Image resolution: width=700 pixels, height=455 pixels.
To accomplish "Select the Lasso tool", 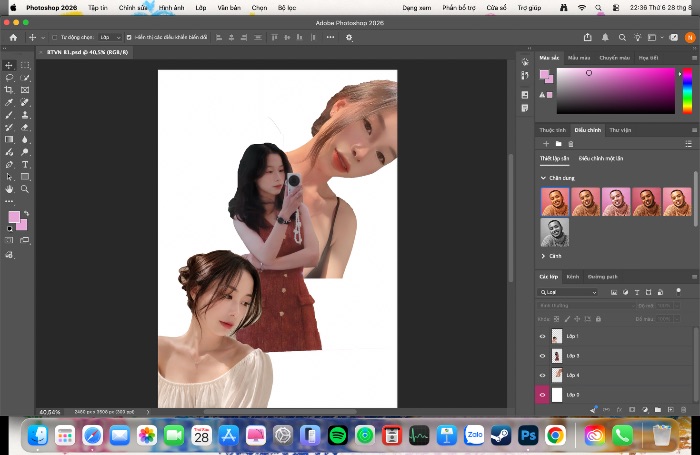I will [8, 78].
